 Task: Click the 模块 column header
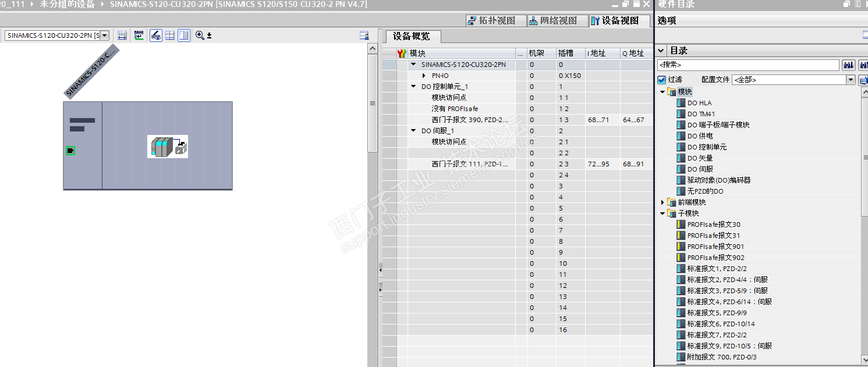tap(462, 53)
